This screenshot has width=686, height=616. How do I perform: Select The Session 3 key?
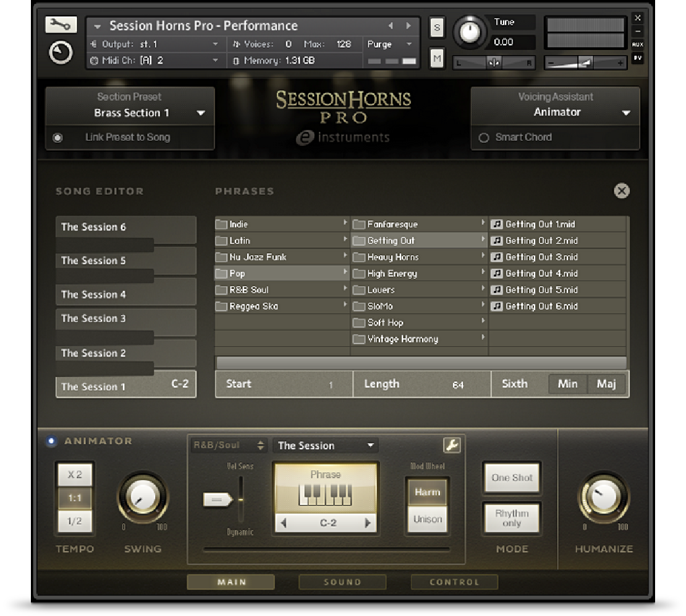tap(126, 319)
